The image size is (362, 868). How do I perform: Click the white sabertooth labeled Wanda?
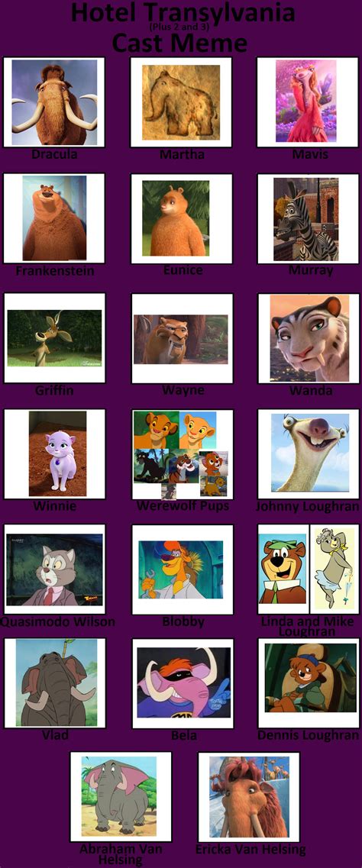click(x=309, y=337)
